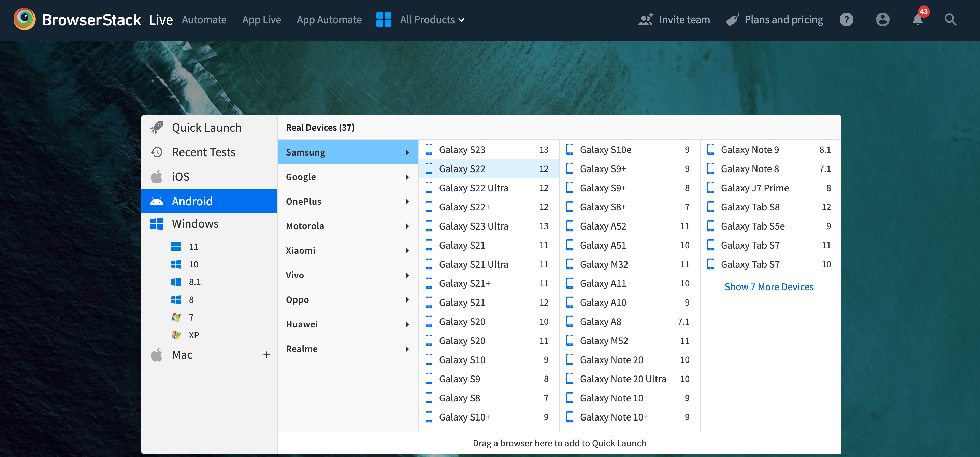This screenshot has width=980, height=457.
Task: Click the BrowserStack wordmark
Action: pos(91,20)
